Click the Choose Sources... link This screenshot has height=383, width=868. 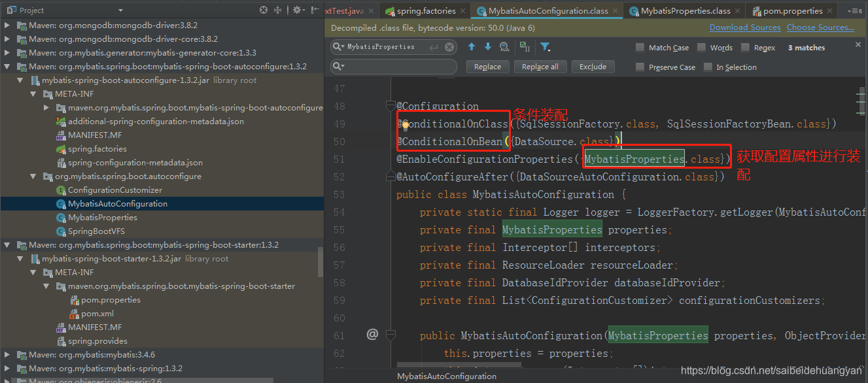tap(820, 27)
